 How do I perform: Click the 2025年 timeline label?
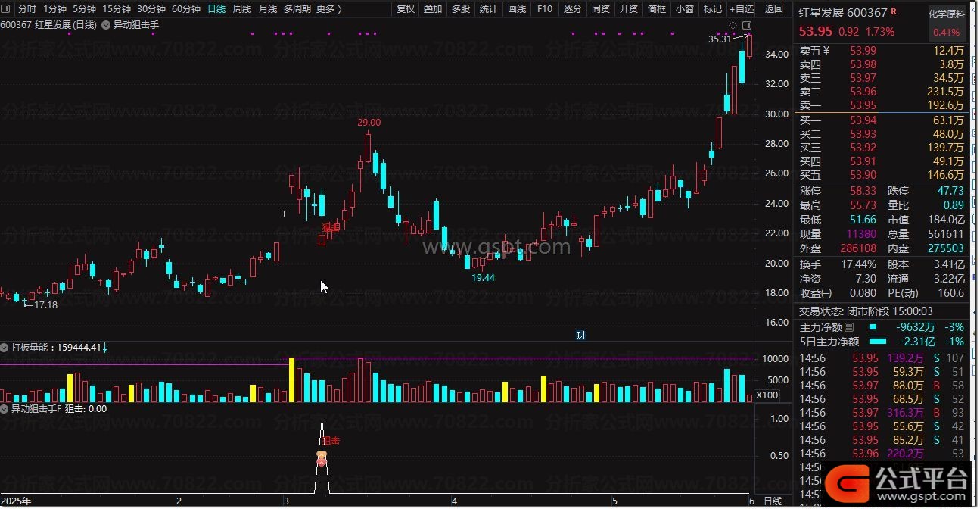(16, 501)
